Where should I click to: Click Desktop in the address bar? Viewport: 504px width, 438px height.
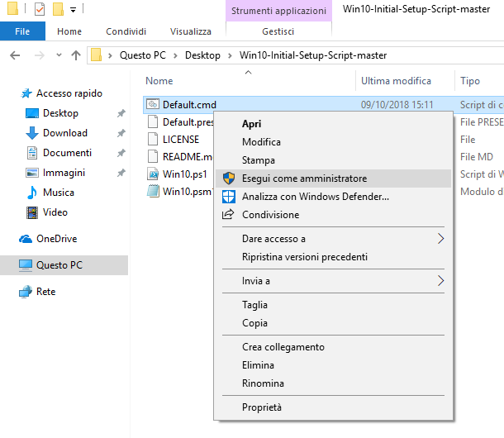click(202, 55)
